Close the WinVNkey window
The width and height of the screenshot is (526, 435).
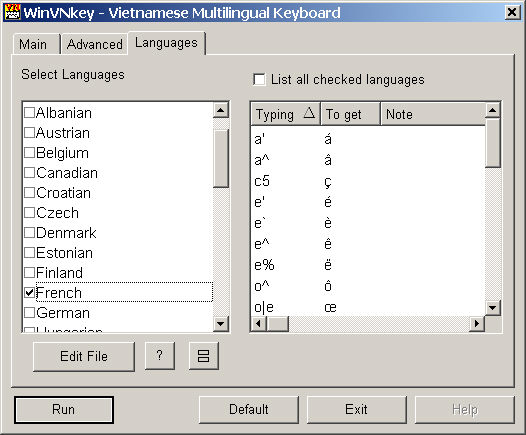click(512, 12)
